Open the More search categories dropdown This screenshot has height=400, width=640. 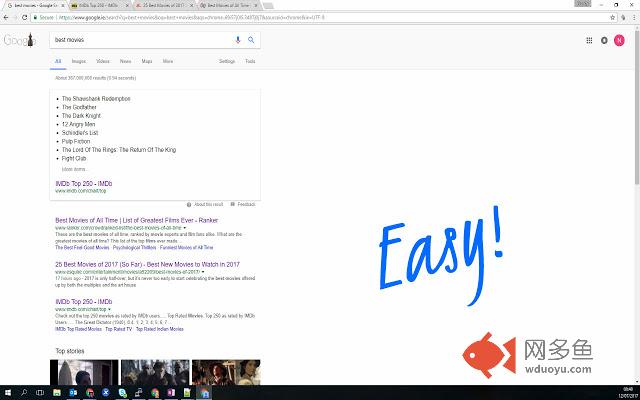pos(168,61)
